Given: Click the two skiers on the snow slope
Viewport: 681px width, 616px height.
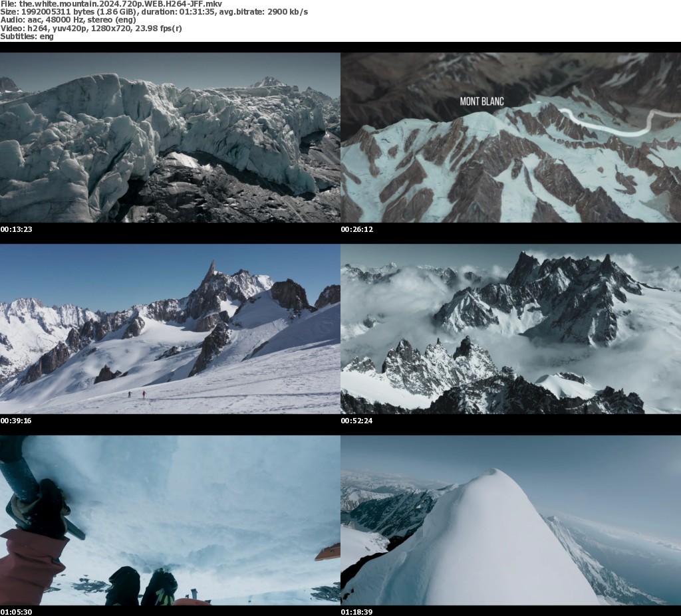Looking at the screenshot, I should [x=136, y=394].
